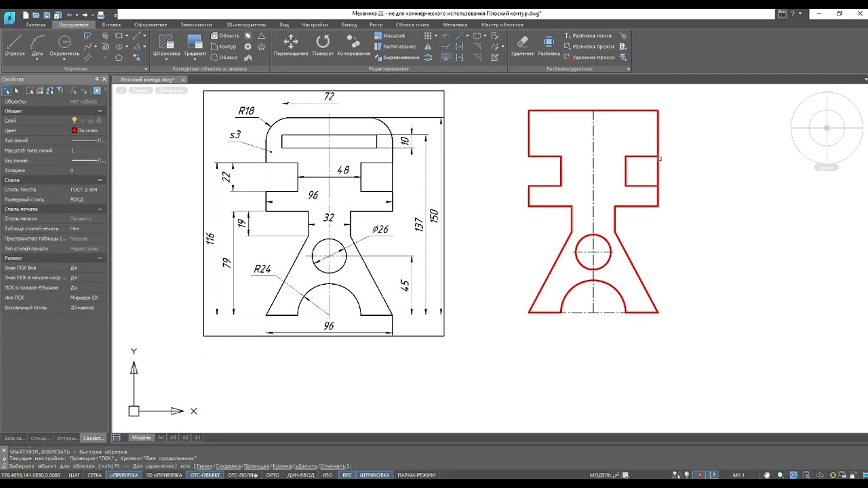Image resolution: width=868 pixels, height=488 pixels.
Task: Expand the Черчение panel arrow
Action: coord(146,69)
